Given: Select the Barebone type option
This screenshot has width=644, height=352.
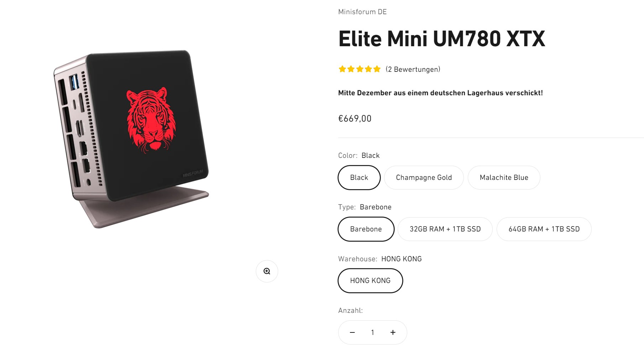Looking at the screenshot, I should coord(366,229).
